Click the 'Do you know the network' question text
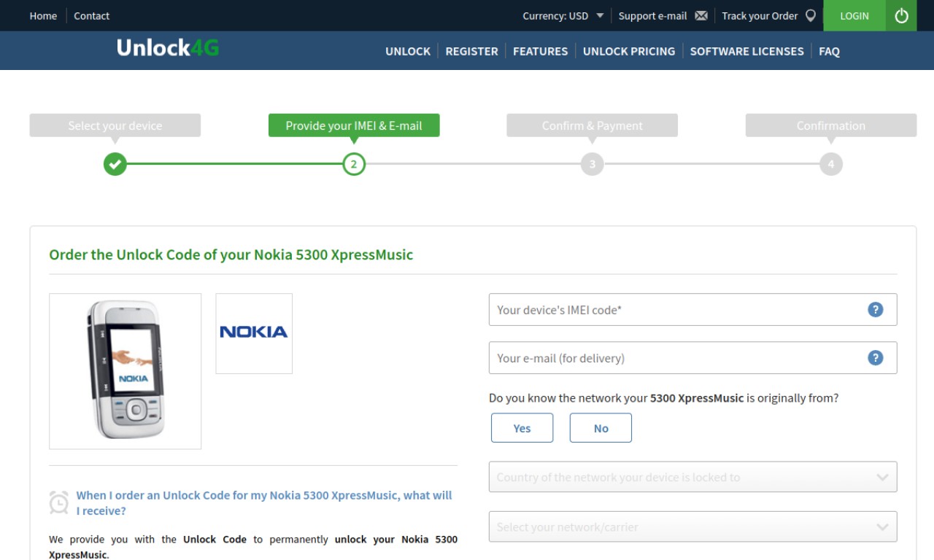The image size is (934, 560). (663, 398)
